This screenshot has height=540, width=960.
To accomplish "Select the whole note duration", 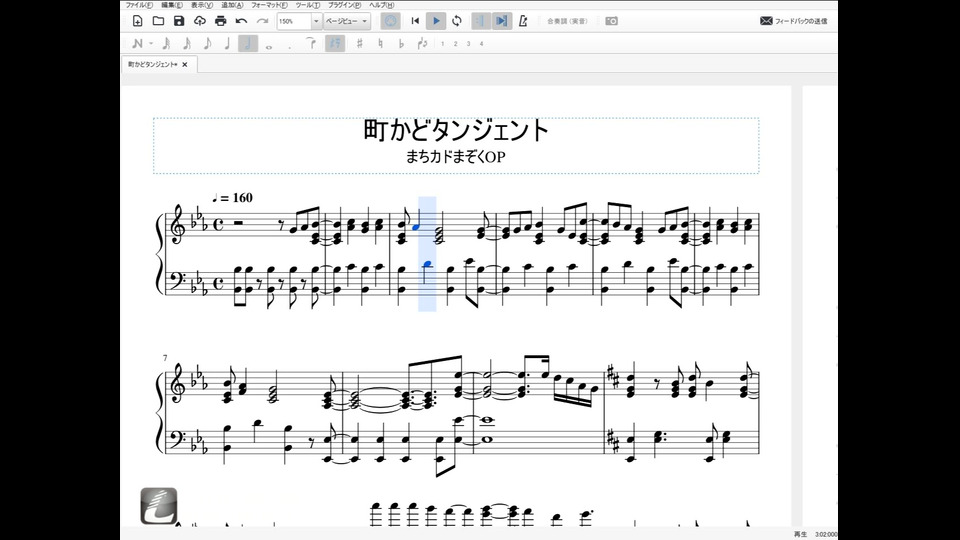I will (x=269, y=46).
